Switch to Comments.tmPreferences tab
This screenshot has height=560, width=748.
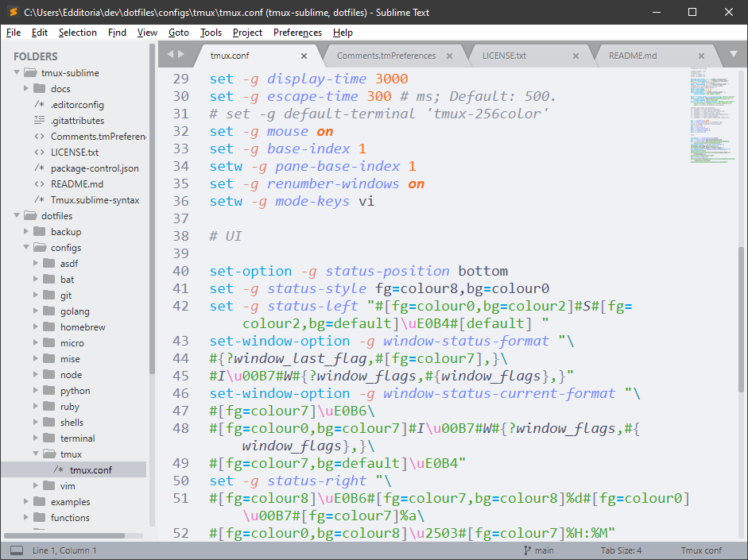pyautogui.click(x=386, y=56)
